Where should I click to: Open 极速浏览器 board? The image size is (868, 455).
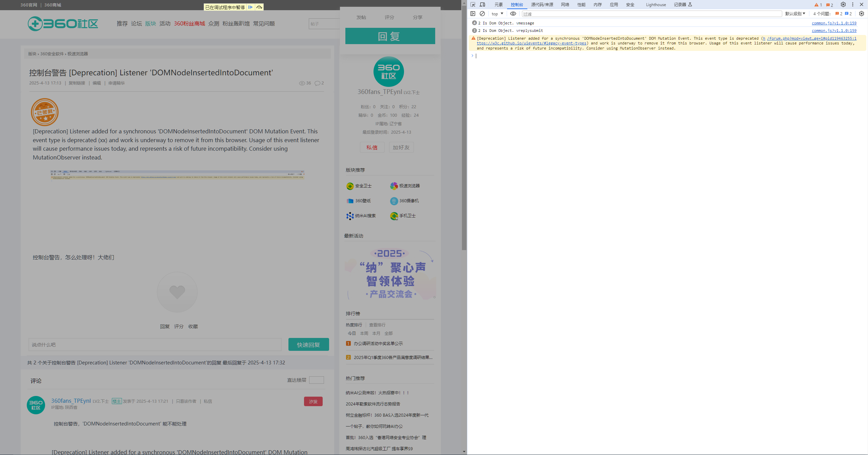(x=405, y=186)
